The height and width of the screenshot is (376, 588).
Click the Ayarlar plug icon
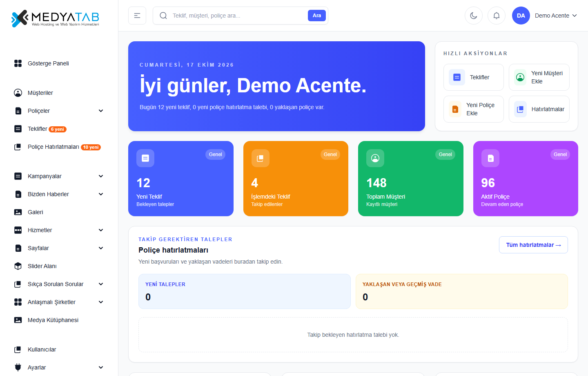click(18, 367)
